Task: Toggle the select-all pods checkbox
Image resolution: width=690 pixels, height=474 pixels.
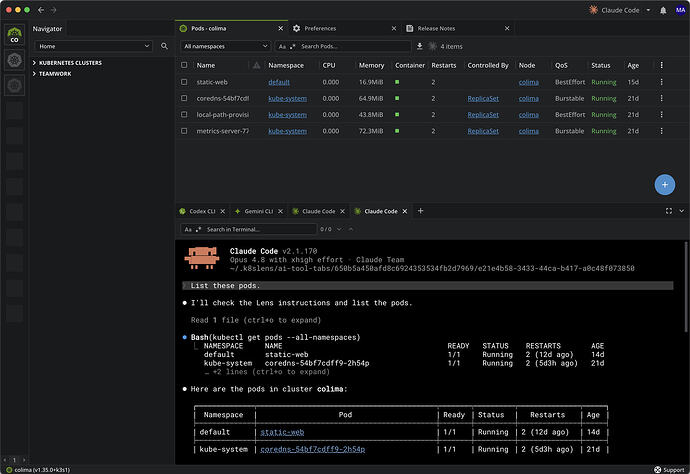Action: 184,65
